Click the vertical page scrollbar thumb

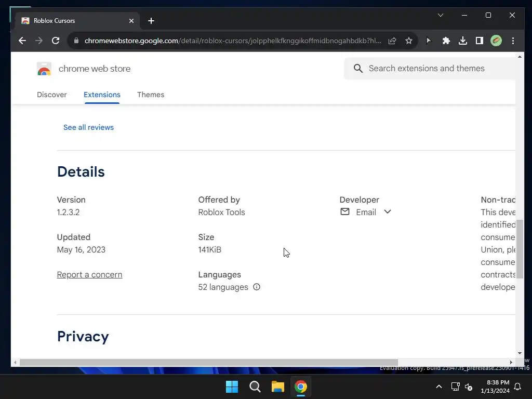click(520, 249)
